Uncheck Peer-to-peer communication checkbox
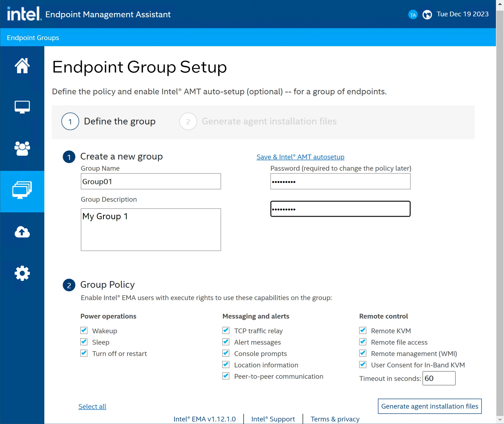Screen dimensions: 504x424 pyautogui.click(x=226, y=376)
